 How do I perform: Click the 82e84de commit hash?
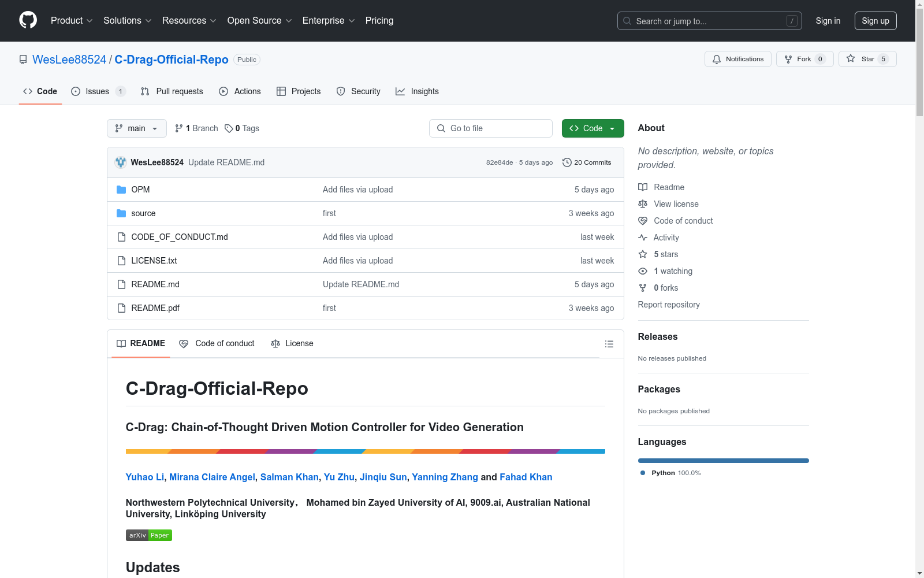tap(500, 162)
